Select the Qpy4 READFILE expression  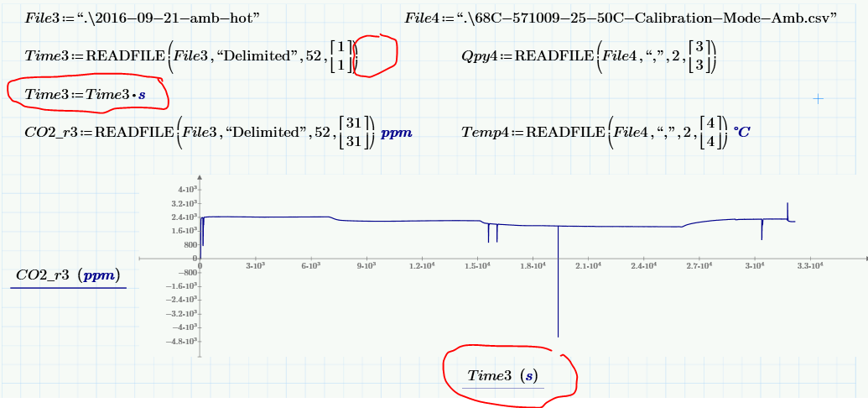pyautogui.click(x=590, y=56)
